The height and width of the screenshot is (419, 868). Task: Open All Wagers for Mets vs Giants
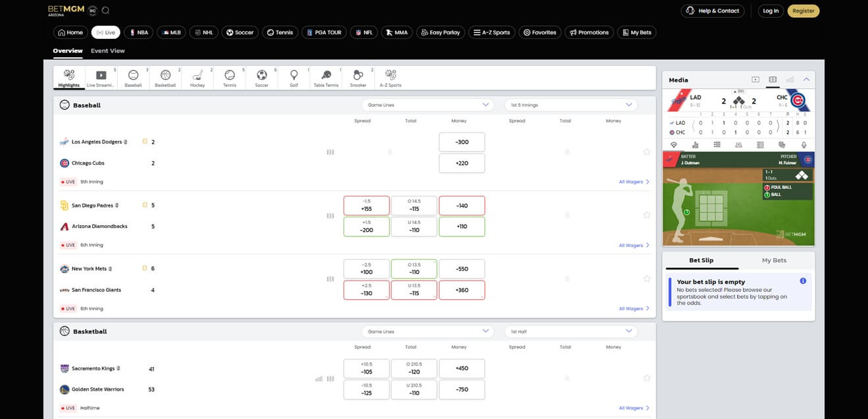click(x=634, y=308)
